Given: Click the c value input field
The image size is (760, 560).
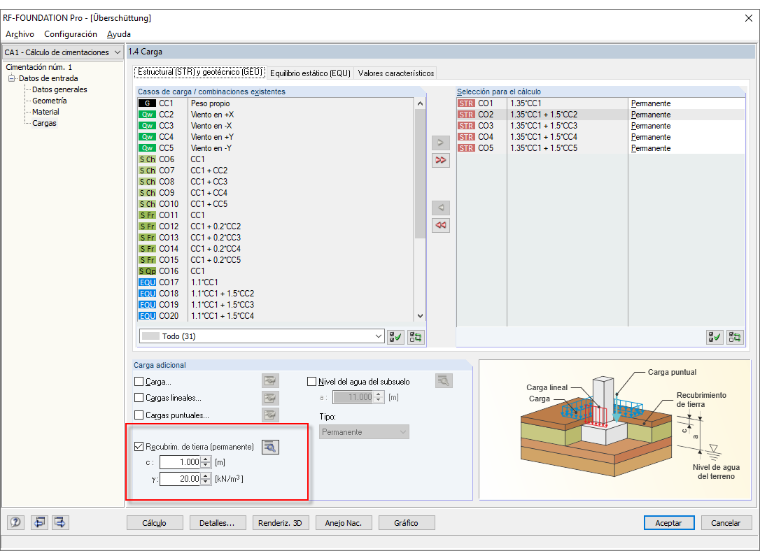Looking at the screenshot, I should click(x=180, y=463).
